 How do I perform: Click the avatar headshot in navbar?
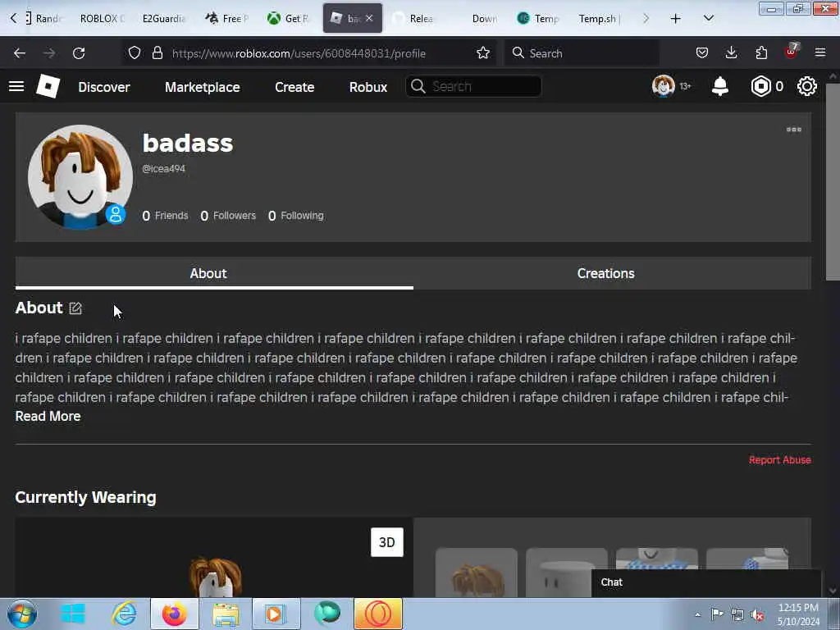coord(663,86)
